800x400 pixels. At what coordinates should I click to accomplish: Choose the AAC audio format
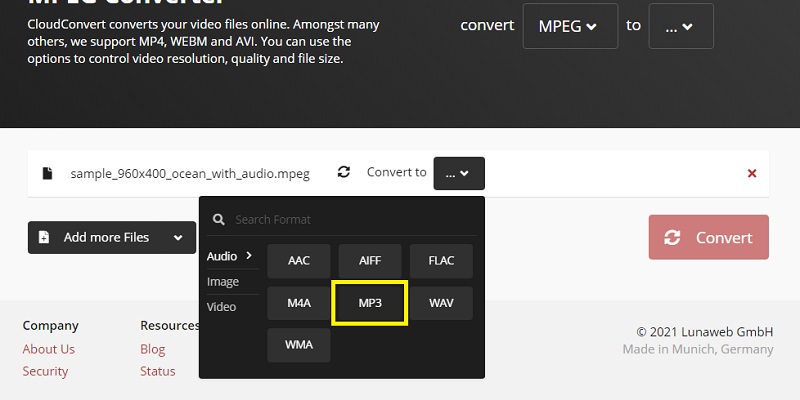(299, 261)
